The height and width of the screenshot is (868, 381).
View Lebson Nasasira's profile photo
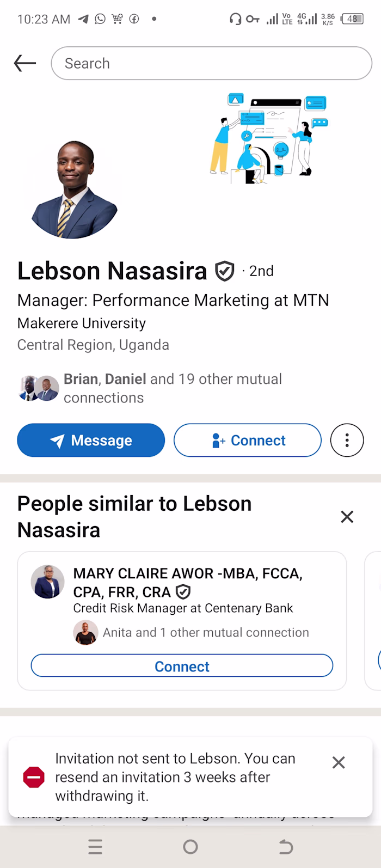coord(75,190)
